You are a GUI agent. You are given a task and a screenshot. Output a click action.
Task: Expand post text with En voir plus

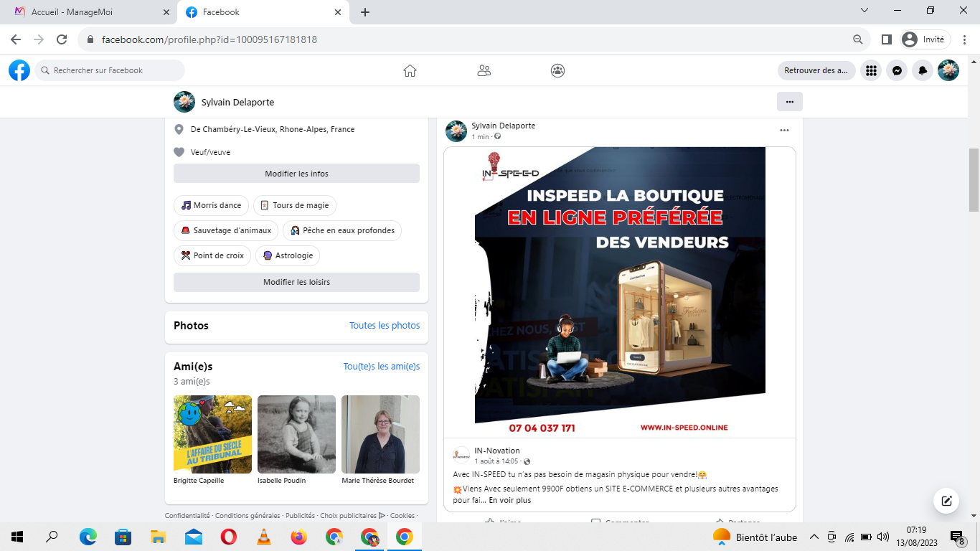(x=509, y=500)
